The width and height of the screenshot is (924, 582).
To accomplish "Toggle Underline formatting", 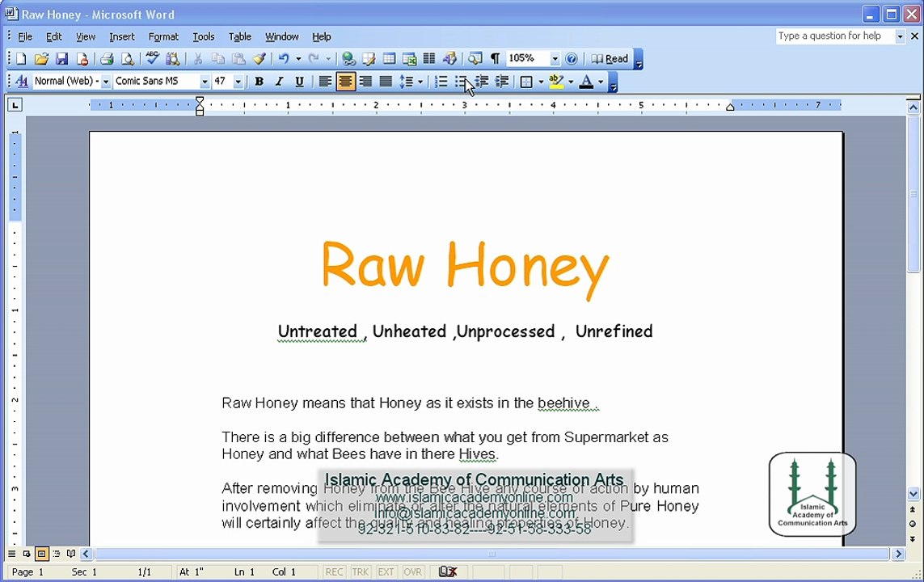I will pos(299,82).
